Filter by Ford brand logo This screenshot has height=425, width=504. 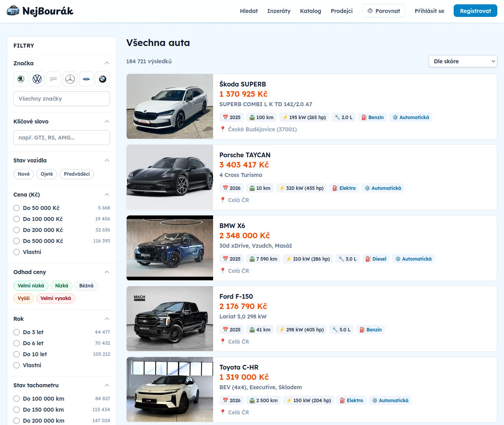[x=86, y=79]
